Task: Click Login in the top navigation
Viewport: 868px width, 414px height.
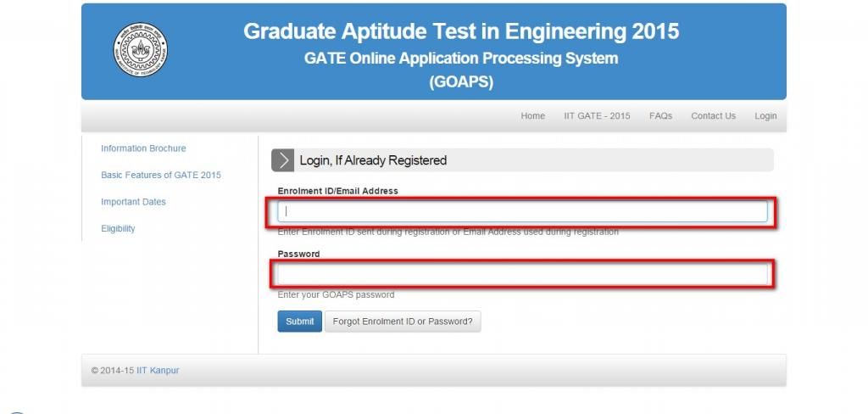Action: [765, 116]
